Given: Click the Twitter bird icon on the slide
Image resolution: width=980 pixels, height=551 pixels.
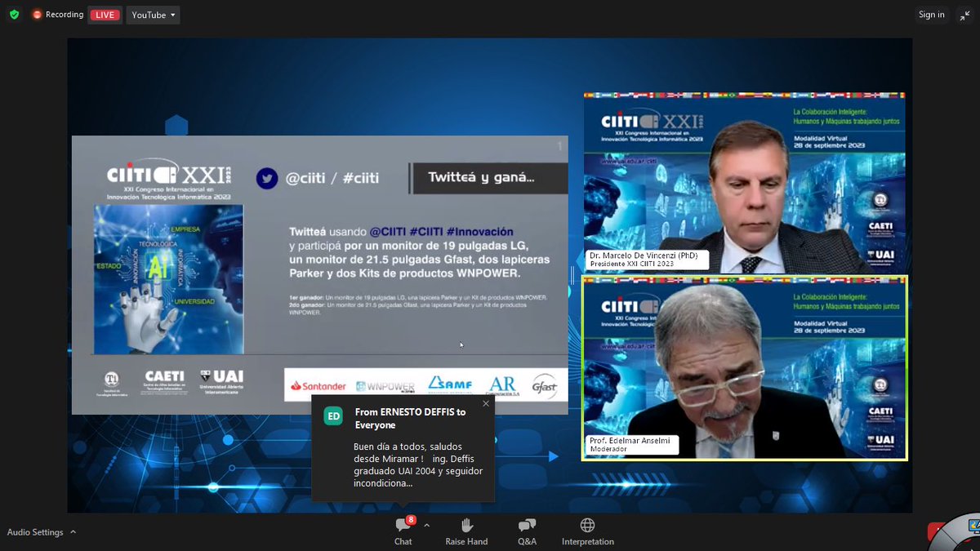Looking at the screenshot, I should coord(267,178).
